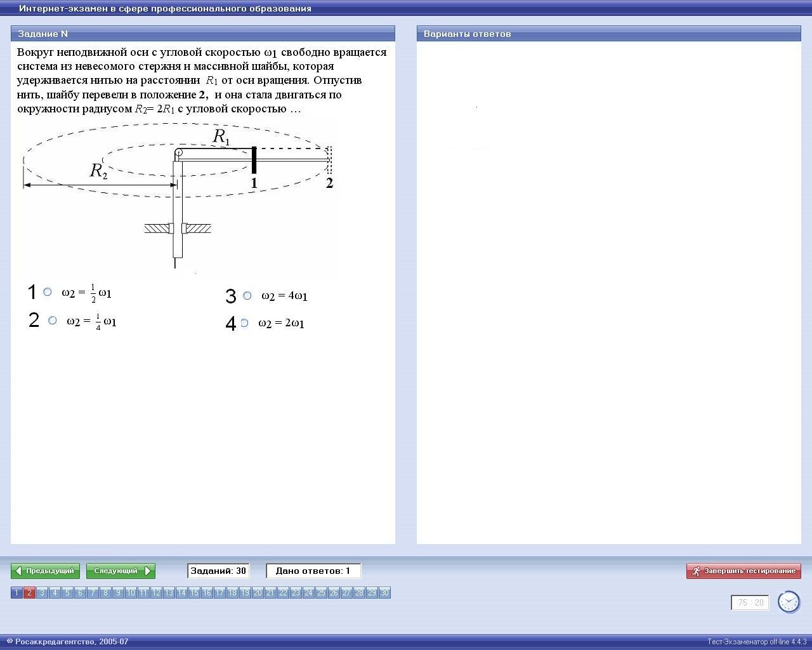Jump to question 4 in the navigator

[55, 593]
